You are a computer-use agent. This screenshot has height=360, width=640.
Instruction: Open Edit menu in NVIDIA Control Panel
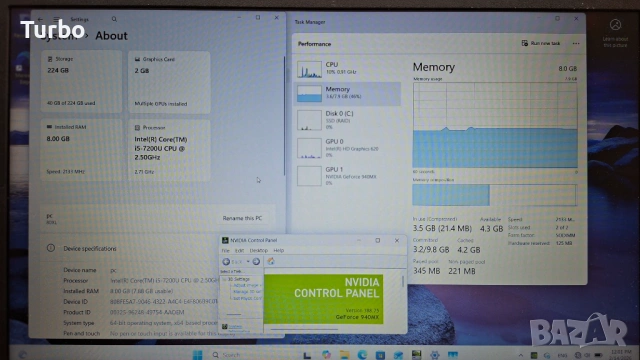click(x=240, y=251)
